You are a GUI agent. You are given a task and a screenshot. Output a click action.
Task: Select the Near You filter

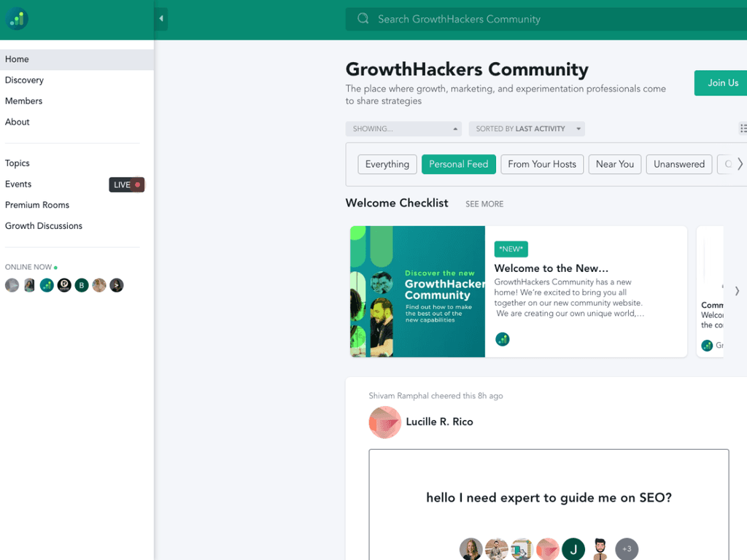coord(615,164)
